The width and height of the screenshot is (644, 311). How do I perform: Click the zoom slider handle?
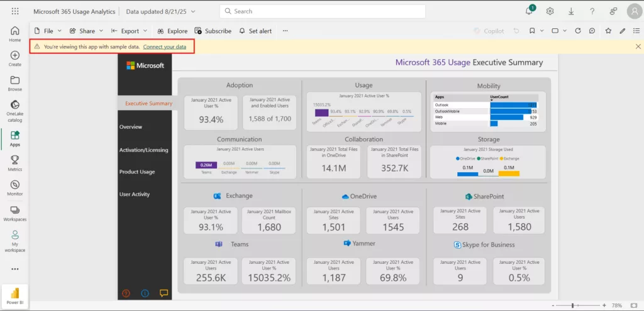(572, 306)
